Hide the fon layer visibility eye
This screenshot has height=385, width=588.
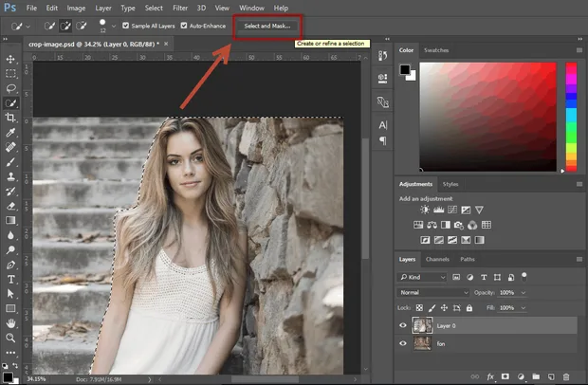(x=403, y=343)
